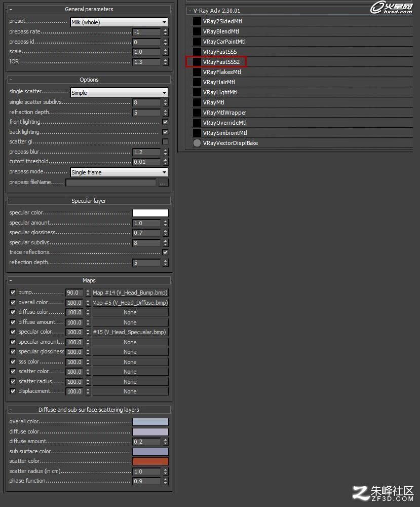Open the specular color V_Head_Specualar.bmp map slot
The image size is (420, 507).
click(130, 332)
